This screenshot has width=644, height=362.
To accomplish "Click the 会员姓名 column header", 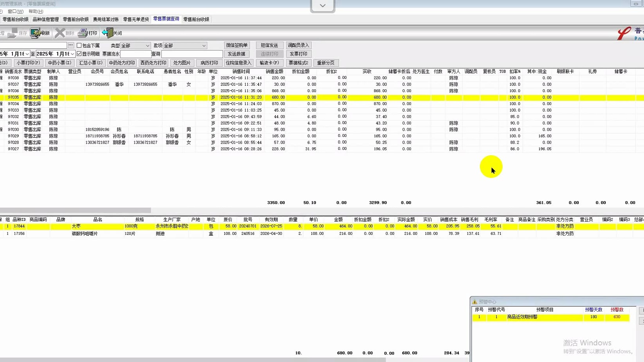I will pos(119,71).
